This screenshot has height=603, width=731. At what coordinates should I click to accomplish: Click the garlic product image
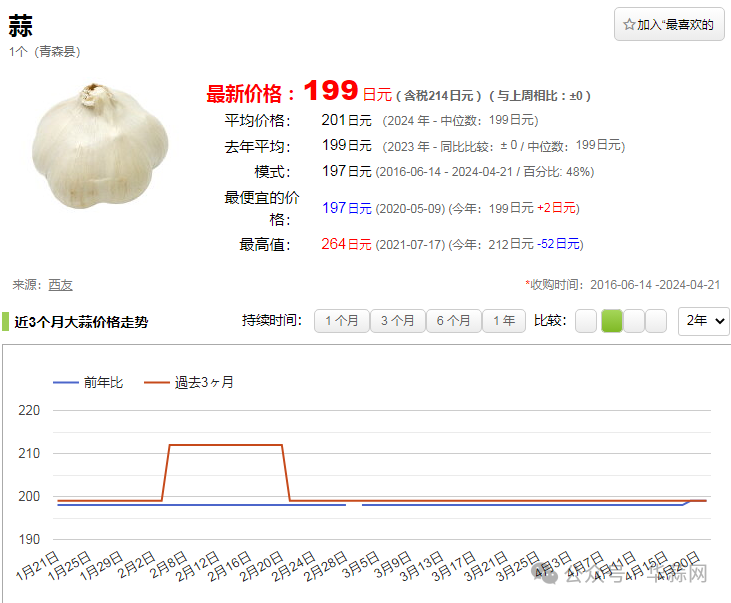(100, 146)
